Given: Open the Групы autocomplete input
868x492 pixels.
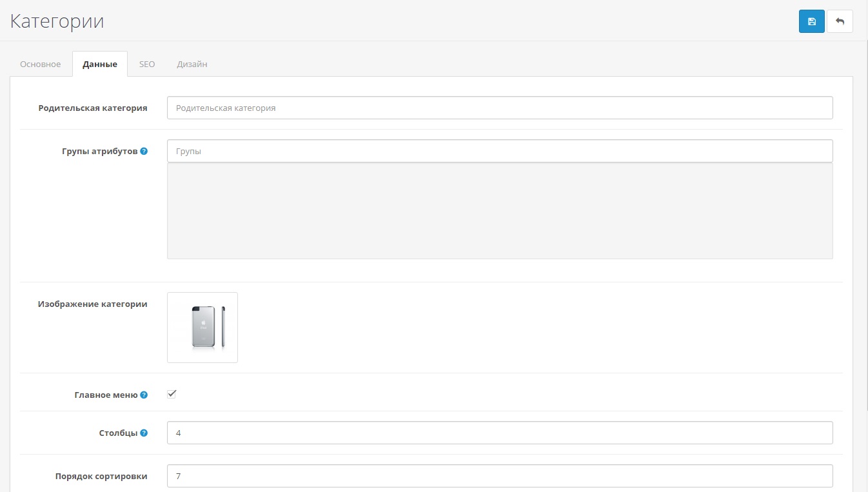Looking at the screenshot, I should 500,151.
